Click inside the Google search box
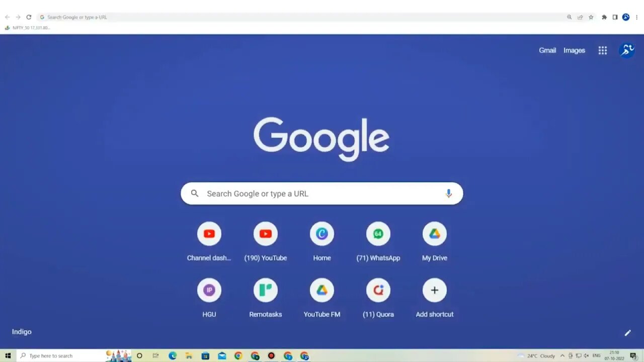The height and width of the screenshot is (362, 644). coord(322,194)
